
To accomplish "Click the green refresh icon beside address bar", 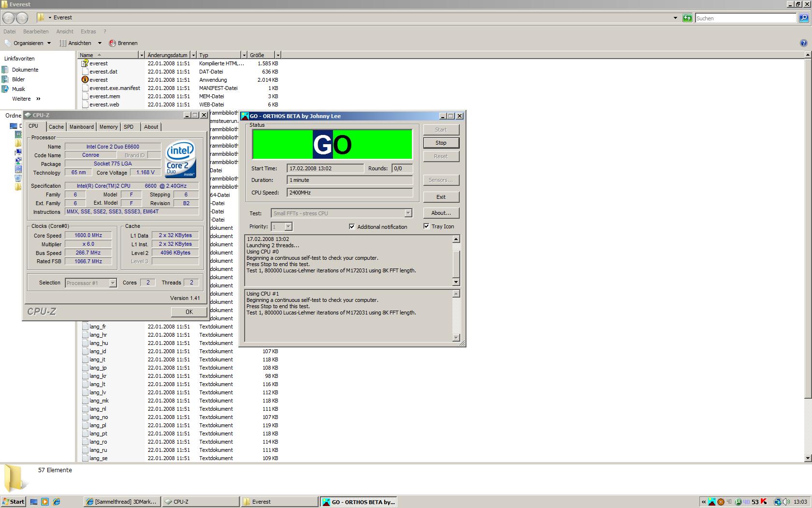I will click(x=687, y=18).
